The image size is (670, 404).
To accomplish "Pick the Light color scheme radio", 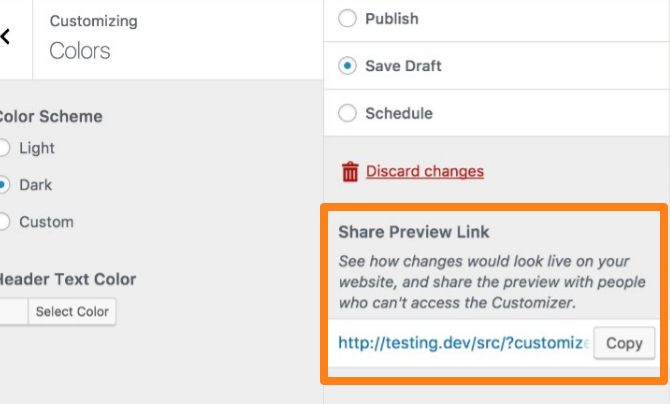I will click(3, 148).
